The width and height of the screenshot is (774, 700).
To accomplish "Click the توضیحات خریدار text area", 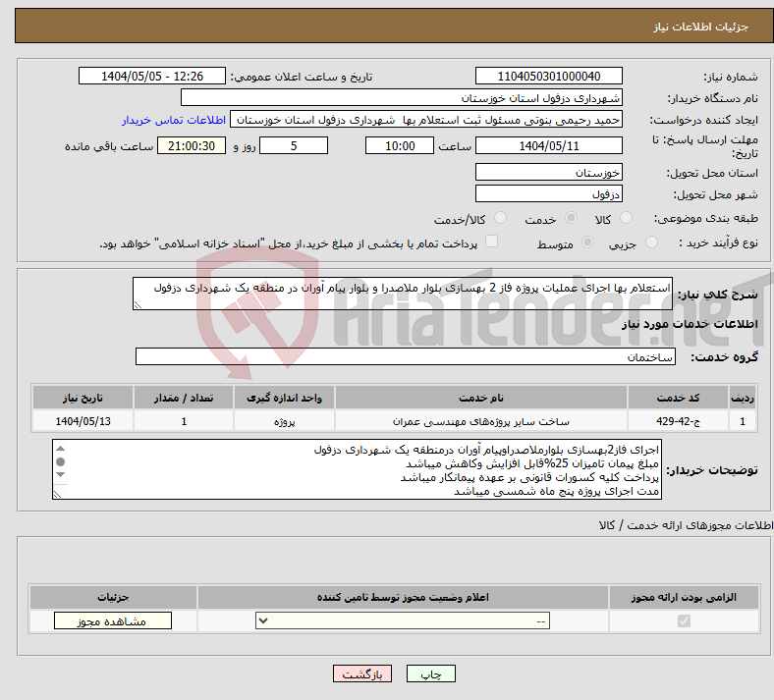I will (x=357, y=469).
